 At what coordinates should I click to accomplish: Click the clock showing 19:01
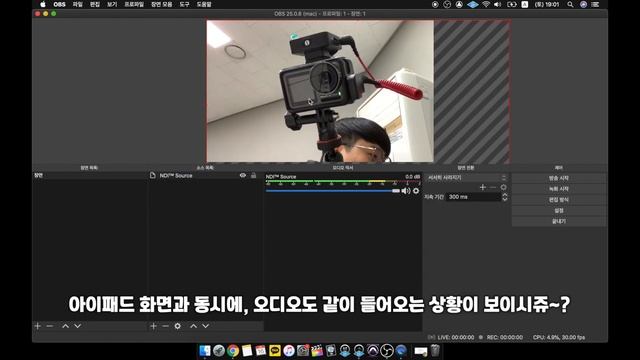pos(547,4)
